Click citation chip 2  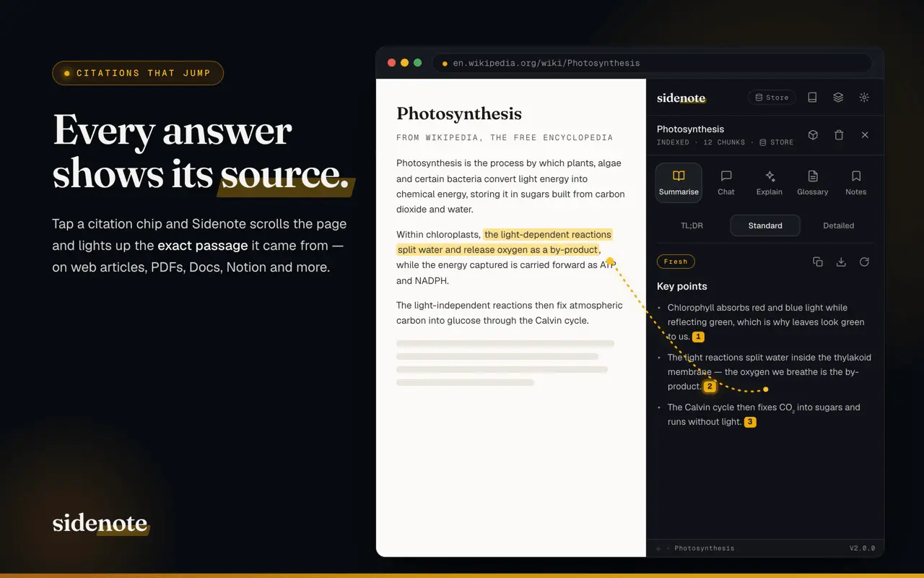710,387
